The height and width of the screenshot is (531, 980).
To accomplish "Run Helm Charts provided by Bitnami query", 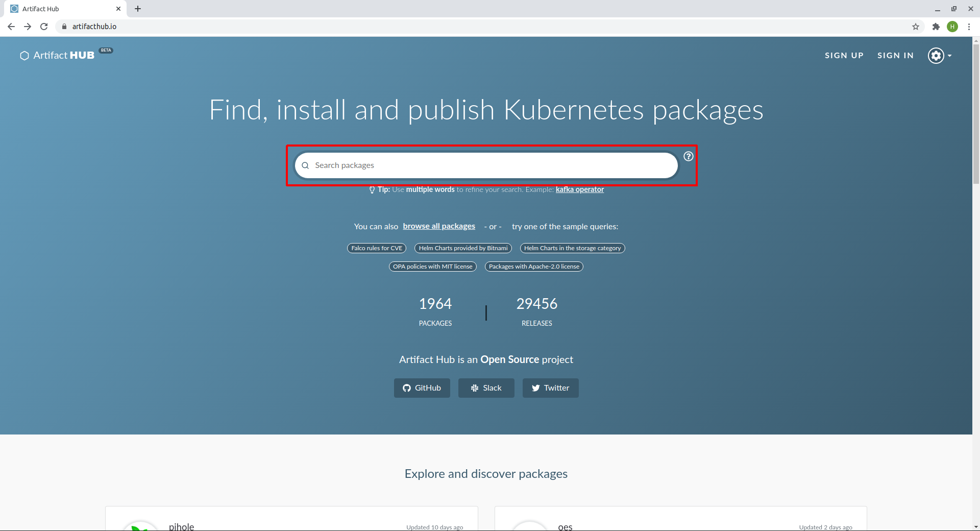I will point(463,248).
